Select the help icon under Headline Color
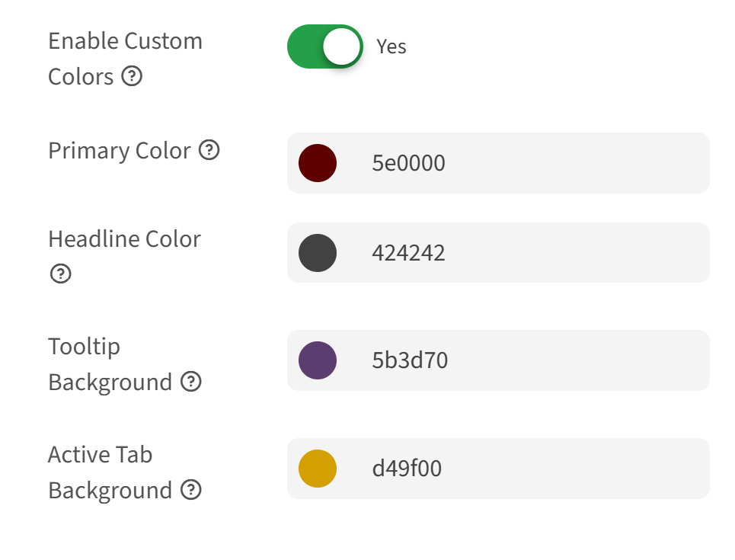The height and width of the screenshot is (560, 735). click(x=60, y=274)
